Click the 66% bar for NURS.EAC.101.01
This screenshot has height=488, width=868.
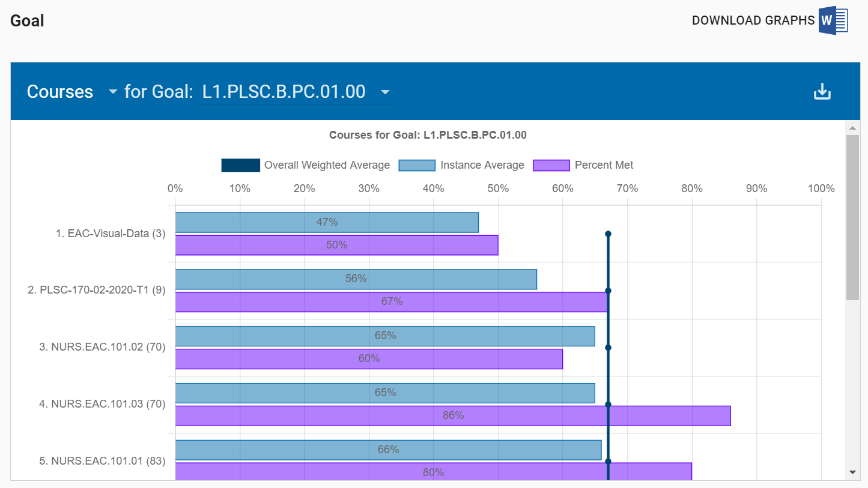[x=388, y=450]
